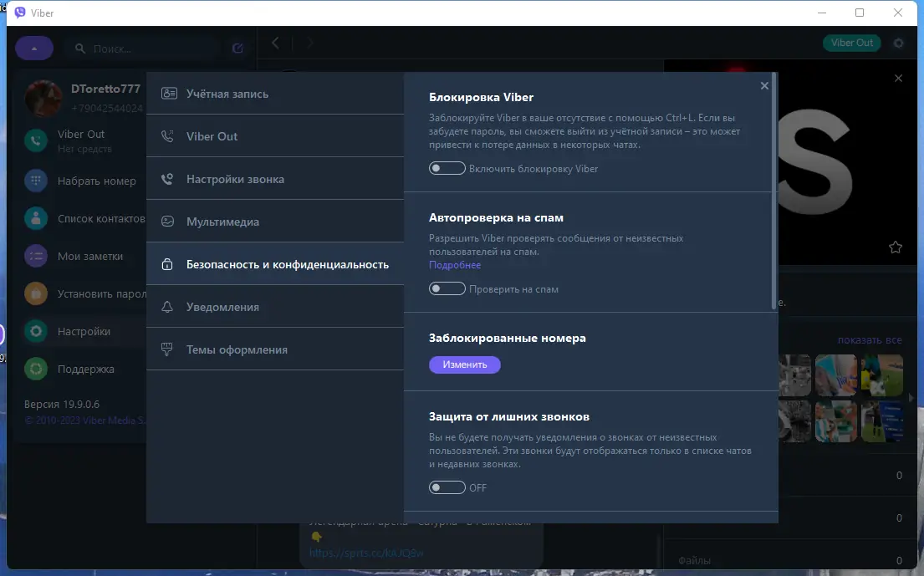Viewport: 924px width, 576px height.
Task: Click the phone icon beside Viber Out tab
Action: [168, 136]
